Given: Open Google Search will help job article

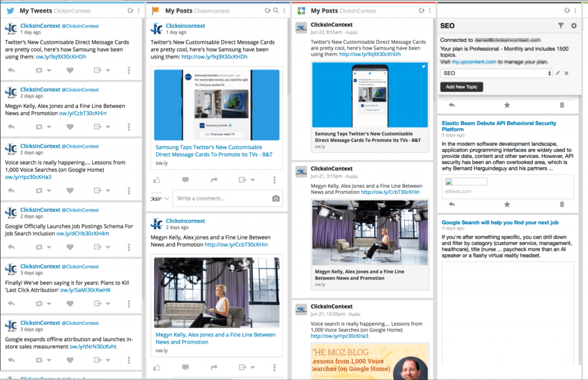Looking at the screenshot, I should [500, 222].
